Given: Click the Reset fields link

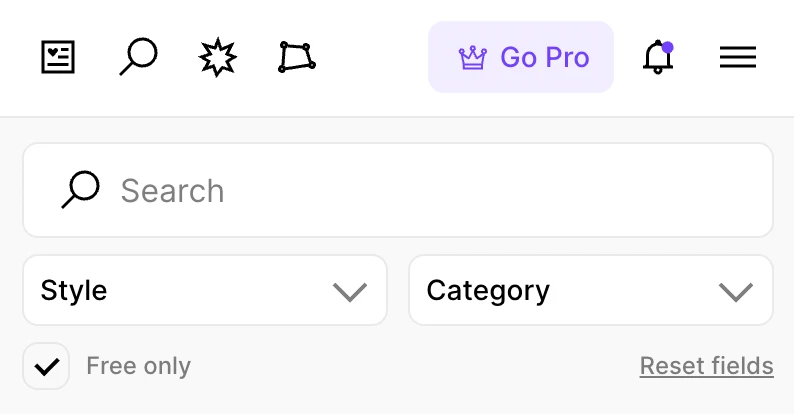Looking at the screenshot, I should pos(706,366).
